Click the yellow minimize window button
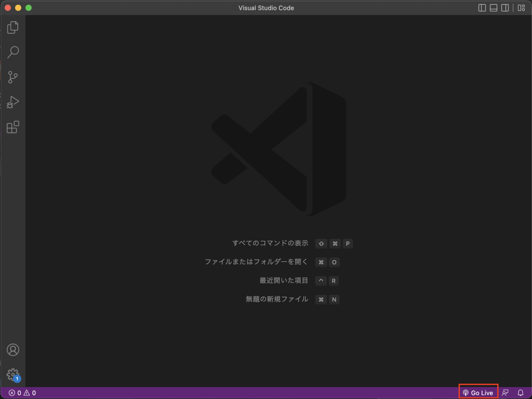The width and height of the screenshot is (532, 399). pyautogui.click(x=18, y=8)
